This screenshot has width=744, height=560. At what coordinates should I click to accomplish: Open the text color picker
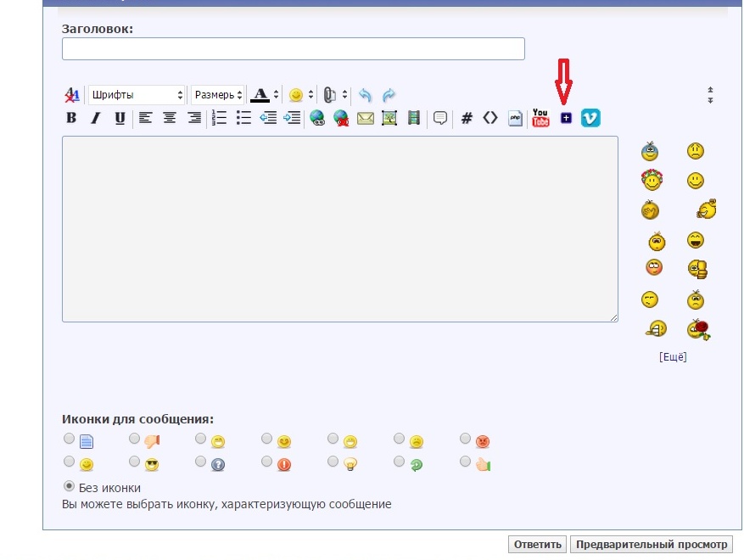pos(264,95)
